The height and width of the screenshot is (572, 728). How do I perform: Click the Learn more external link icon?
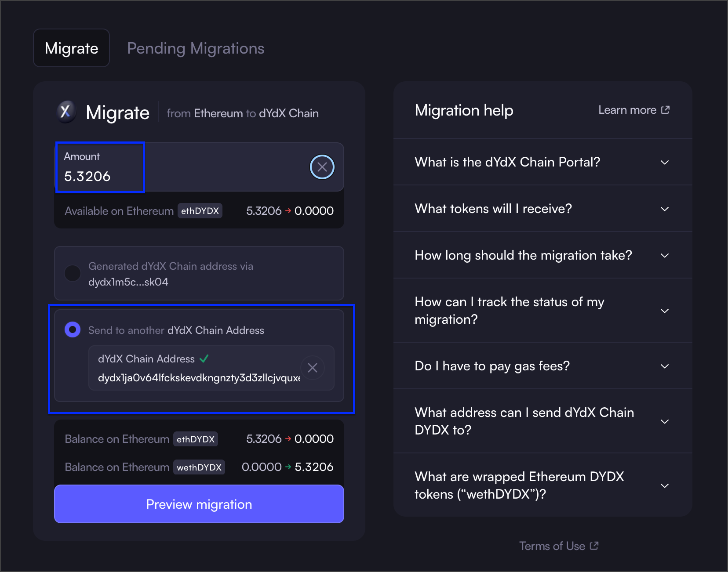665,110
